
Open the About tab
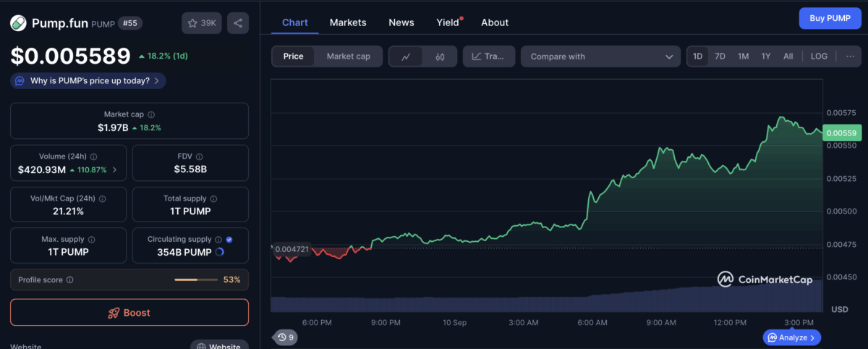click(x=495, y=22)
